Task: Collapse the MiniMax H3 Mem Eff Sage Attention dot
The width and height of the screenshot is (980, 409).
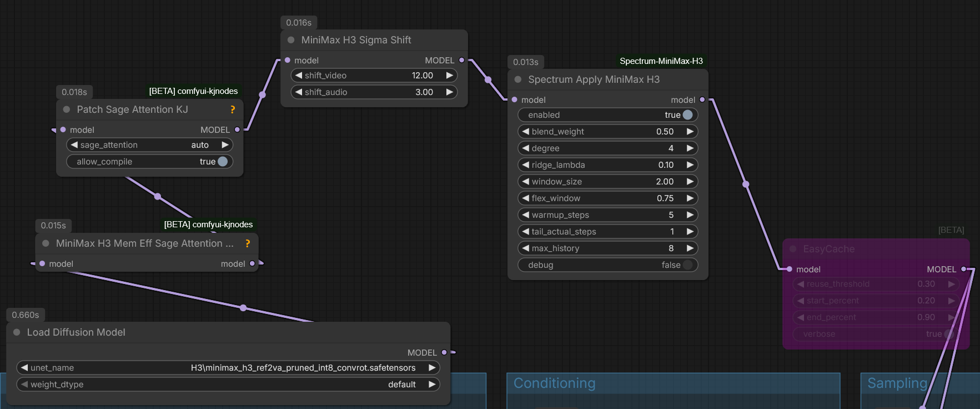Action: 46,243
